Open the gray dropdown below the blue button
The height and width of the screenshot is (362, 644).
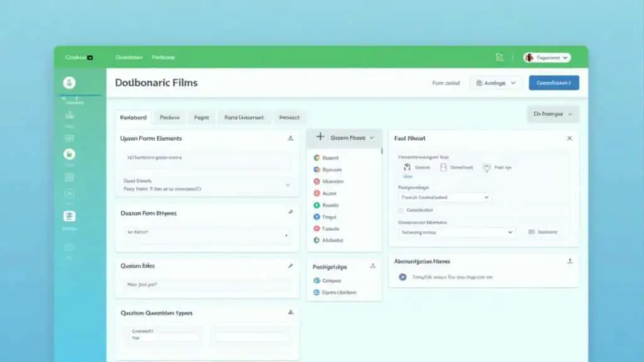552,114
